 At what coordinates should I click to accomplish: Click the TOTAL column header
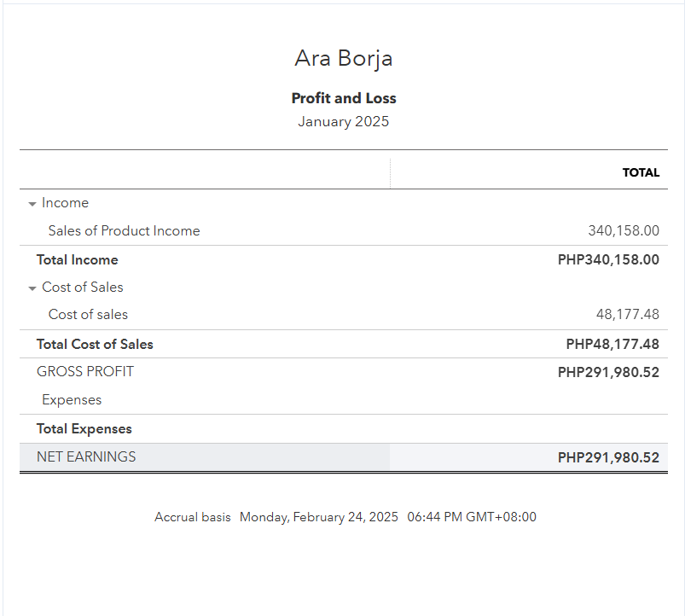(641, 172)
